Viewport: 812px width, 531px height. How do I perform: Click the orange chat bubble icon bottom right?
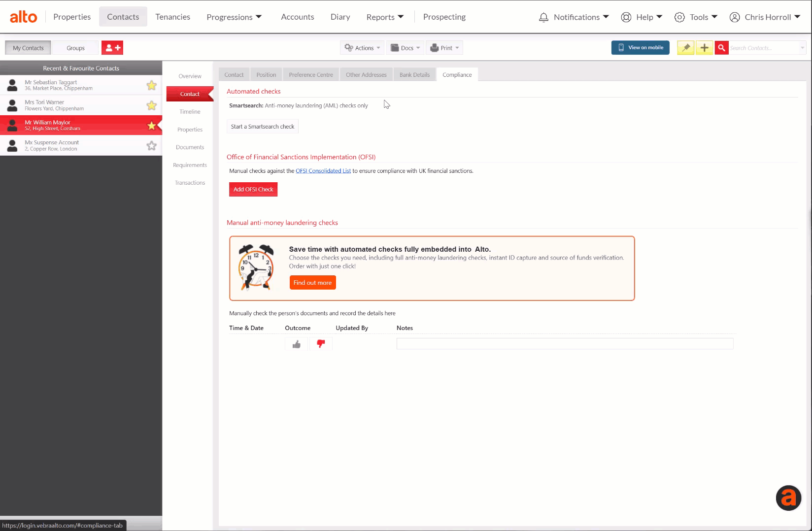click(788, 498)
